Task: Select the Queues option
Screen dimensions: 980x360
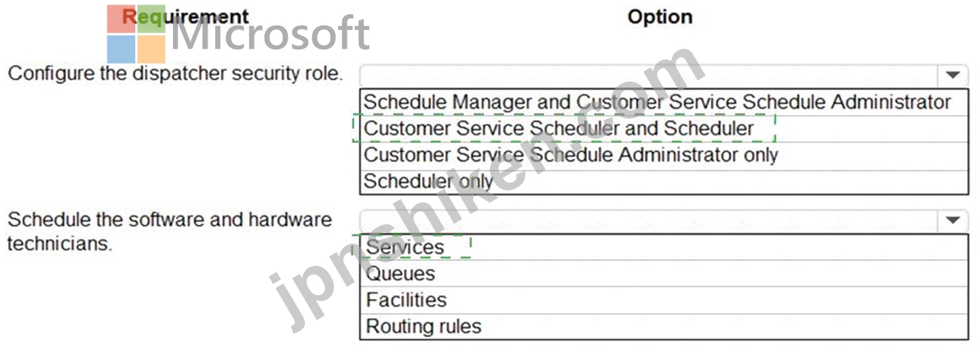Action: point(400,274)
